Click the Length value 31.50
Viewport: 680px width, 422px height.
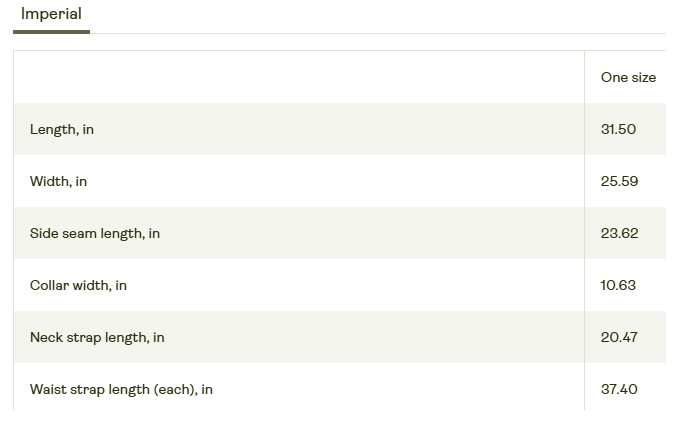(618, 129)
